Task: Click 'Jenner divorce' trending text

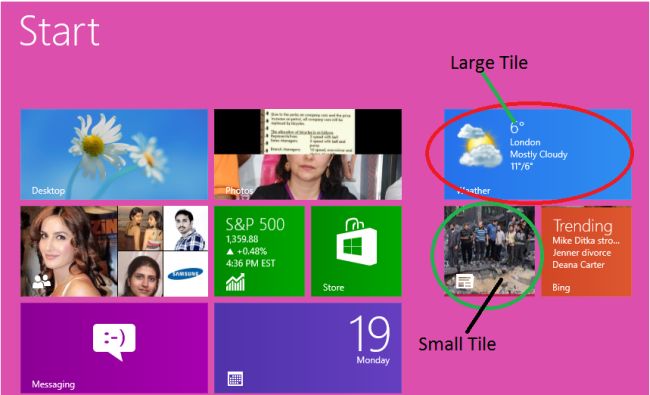Action: tap(582, 252)
